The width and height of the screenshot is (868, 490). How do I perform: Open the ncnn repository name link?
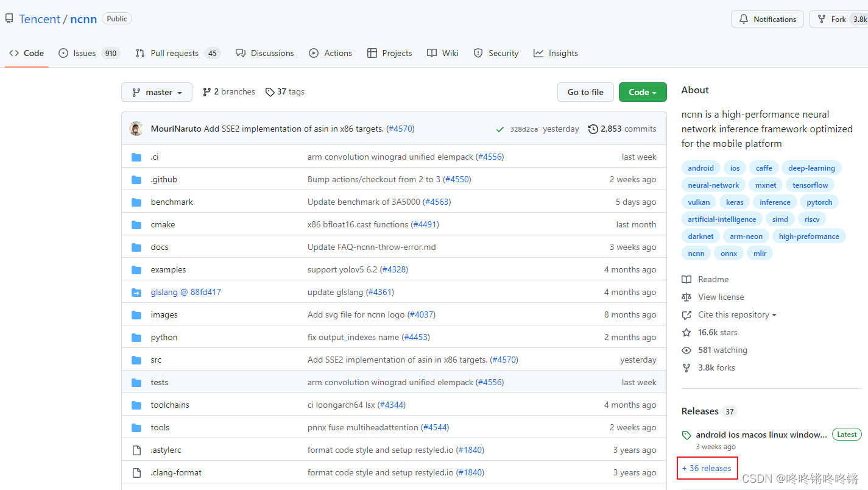pyautogui.click(x=83, y=19)
